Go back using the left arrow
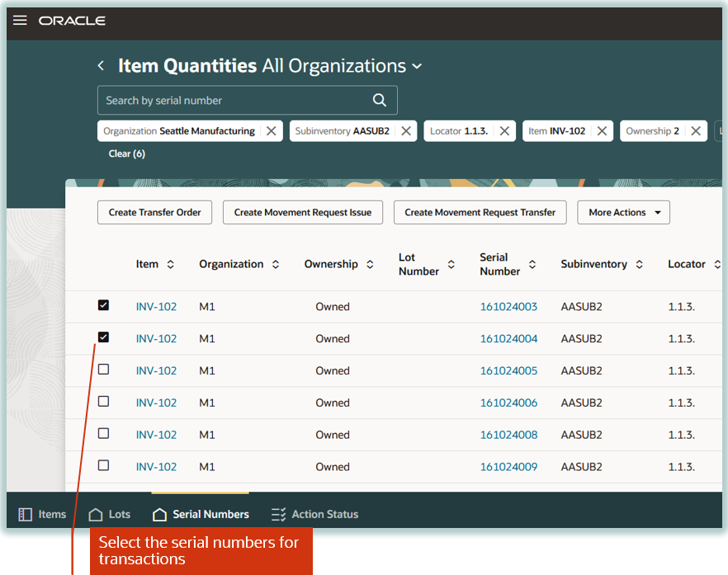Screen dimensions: 728x575 tap(101, 66)
